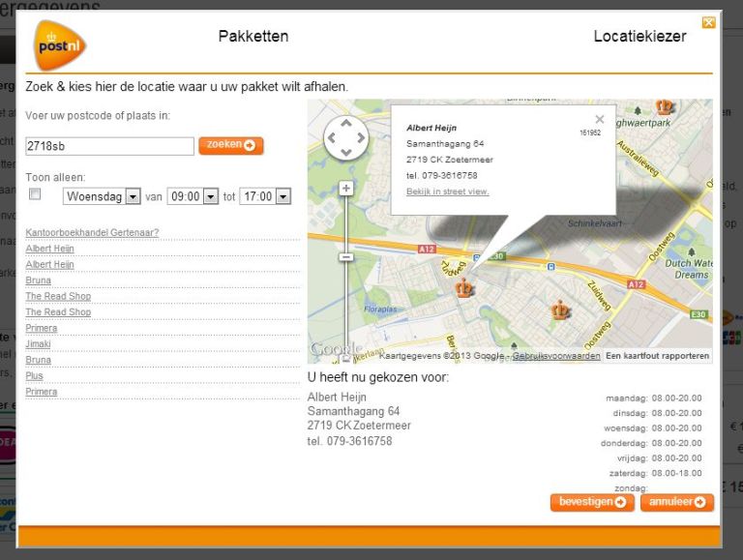The height and width of the screenshot is (560, 743).
Task: Close the Albert Heijn map info bubble
Action: [600, 119]
